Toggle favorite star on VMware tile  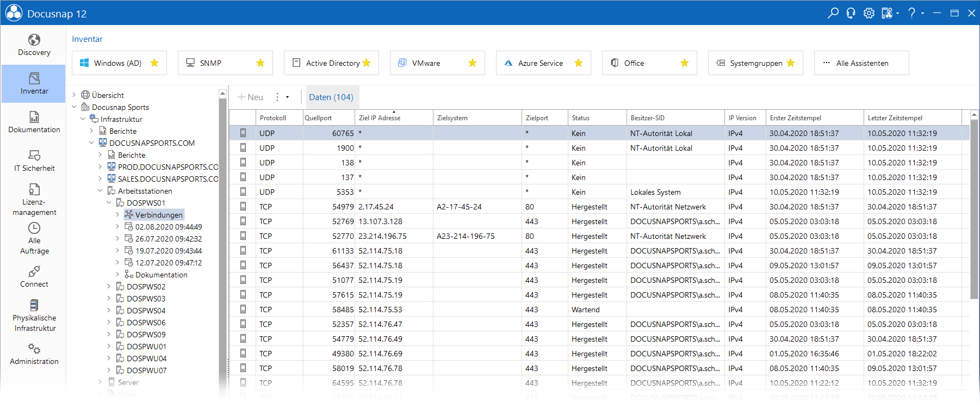pos(473,63)
